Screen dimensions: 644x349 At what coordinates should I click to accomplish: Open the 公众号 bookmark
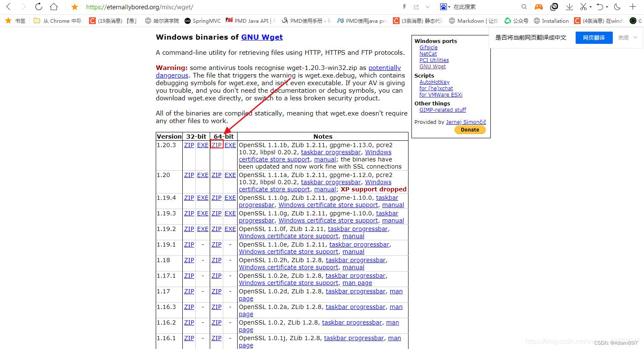pyautogui.click(x=516, y=21)
